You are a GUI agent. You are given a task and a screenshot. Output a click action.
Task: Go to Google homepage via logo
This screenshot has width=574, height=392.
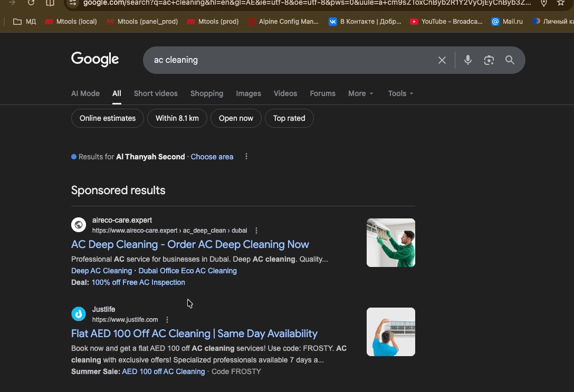point(95,59)
